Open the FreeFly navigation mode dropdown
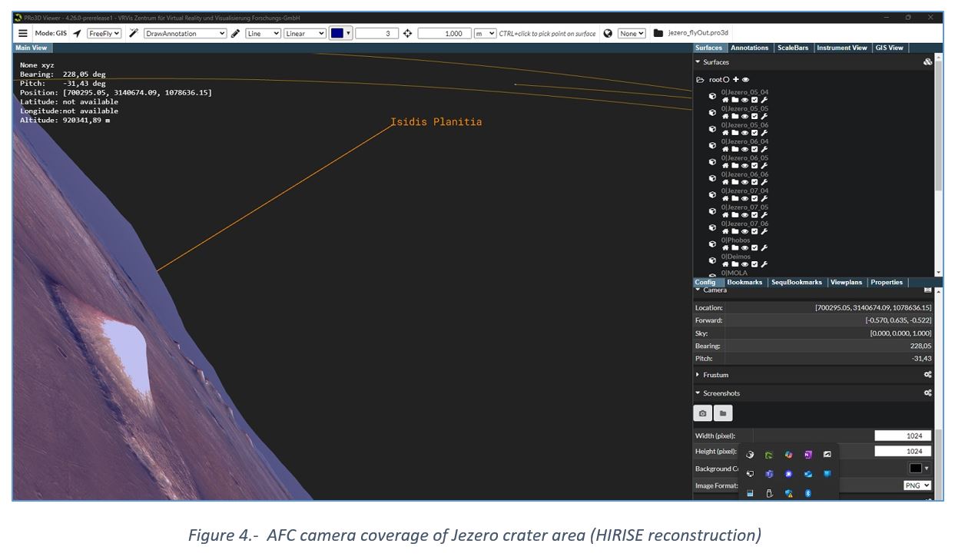Viewport: 955px width, 560px height. coord(104,34)
